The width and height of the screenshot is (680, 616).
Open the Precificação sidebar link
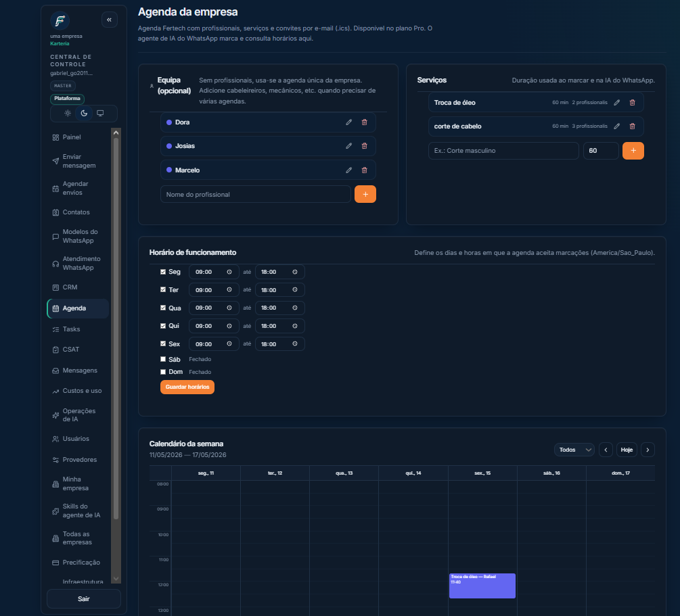[78, 563]
